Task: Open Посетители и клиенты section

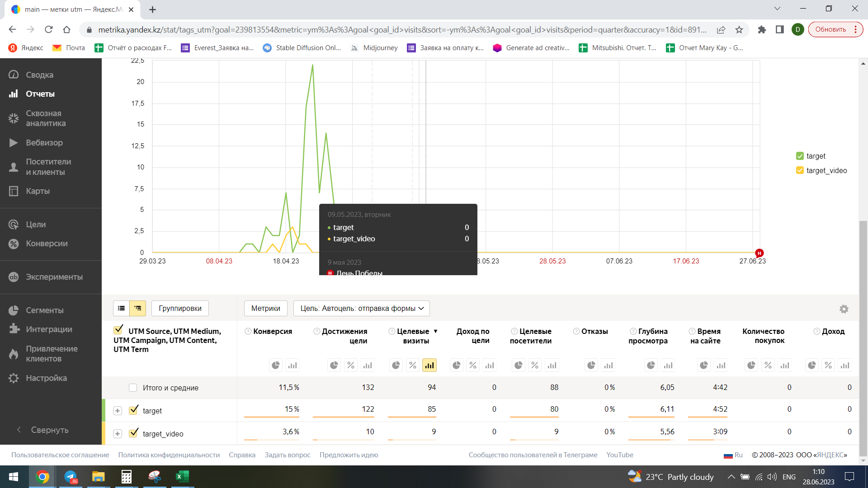Action: point(48,167)
